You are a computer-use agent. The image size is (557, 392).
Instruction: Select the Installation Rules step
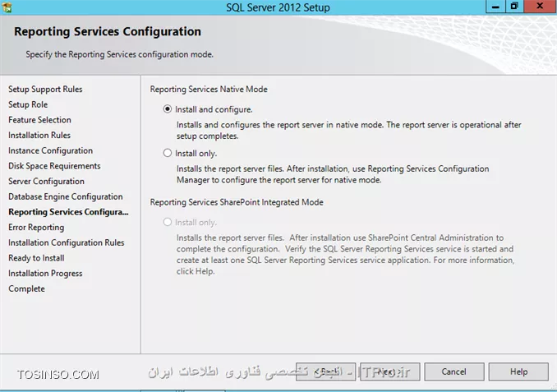pos(39,135)
